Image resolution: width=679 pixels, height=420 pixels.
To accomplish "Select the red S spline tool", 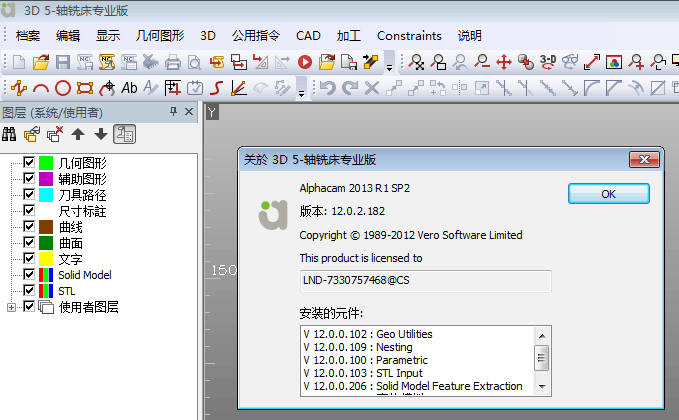I will [x=216, y=88].
